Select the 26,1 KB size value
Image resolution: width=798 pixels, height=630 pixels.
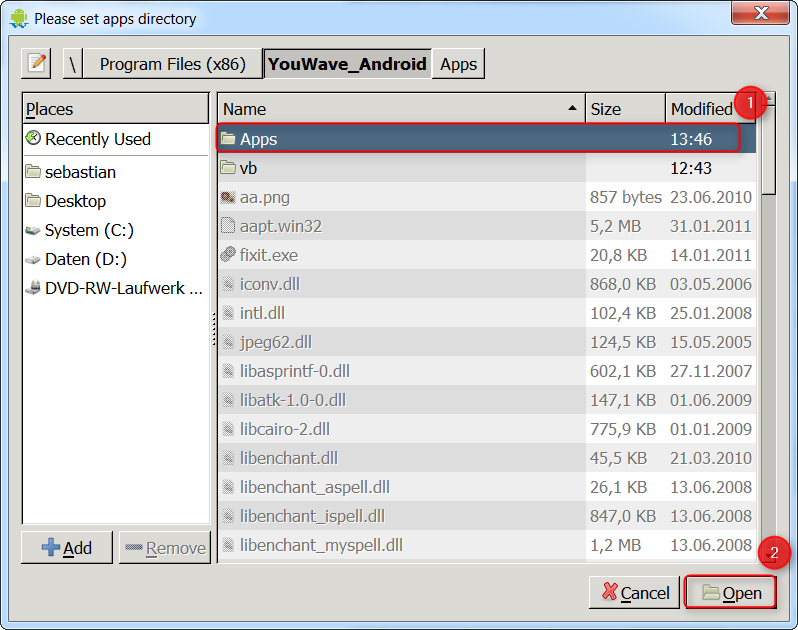pos(618,487)
